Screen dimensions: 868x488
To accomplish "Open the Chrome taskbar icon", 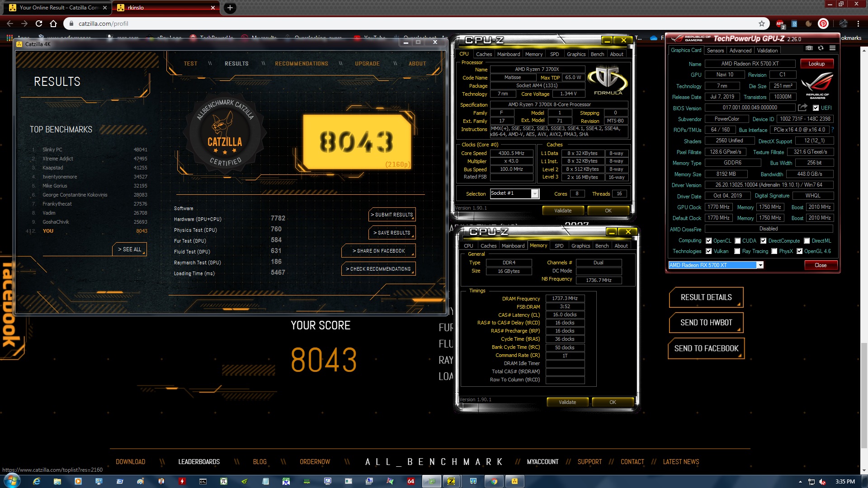I will click(x=494, y=481).
